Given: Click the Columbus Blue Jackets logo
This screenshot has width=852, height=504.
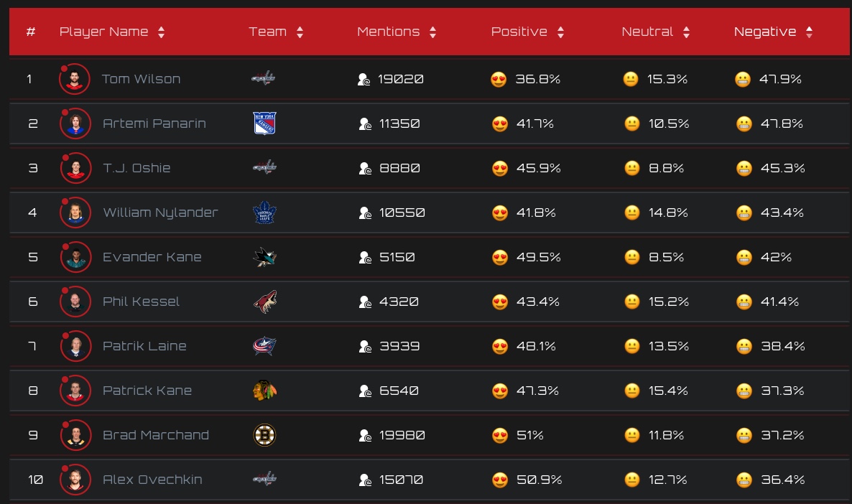Looking at the screenshot, I should 264,346.
